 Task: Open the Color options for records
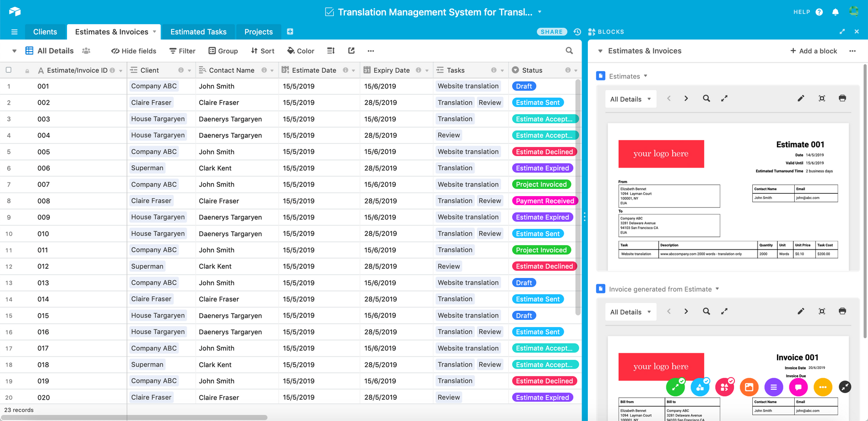(300, 51)
